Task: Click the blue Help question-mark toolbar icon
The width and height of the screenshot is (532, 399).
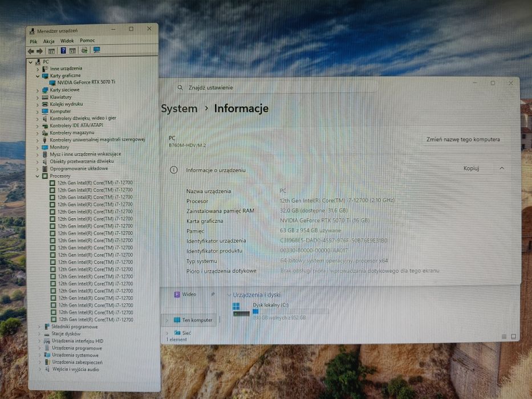Action: click(63, 51)
